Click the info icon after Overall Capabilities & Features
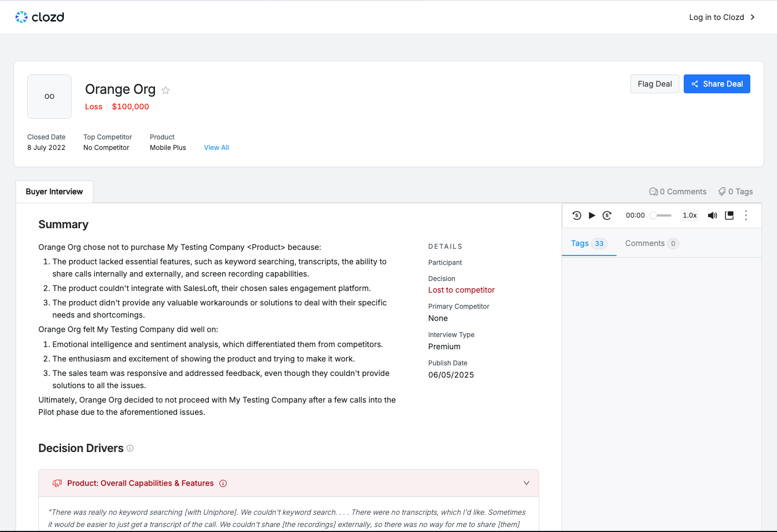 coord(223,484)
